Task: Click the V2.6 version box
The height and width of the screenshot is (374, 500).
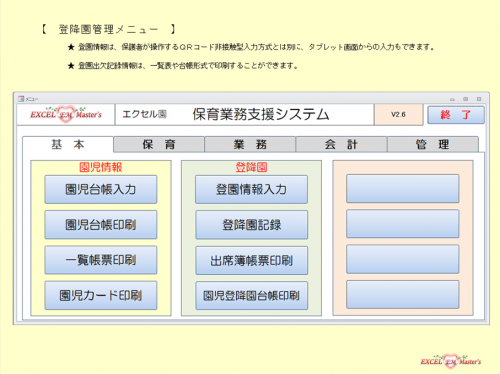Action: [398, 115]
